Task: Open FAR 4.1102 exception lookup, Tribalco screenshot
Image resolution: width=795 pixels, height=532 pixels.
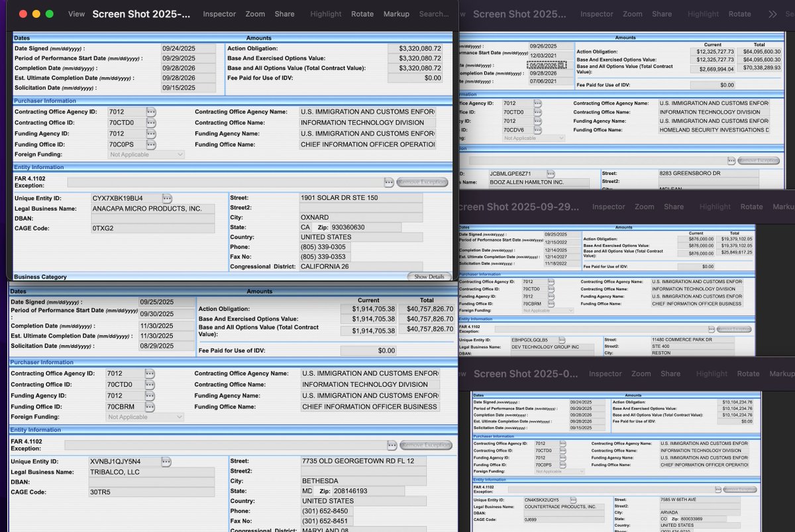Action: pyautogui.click(x=392, y=445)
